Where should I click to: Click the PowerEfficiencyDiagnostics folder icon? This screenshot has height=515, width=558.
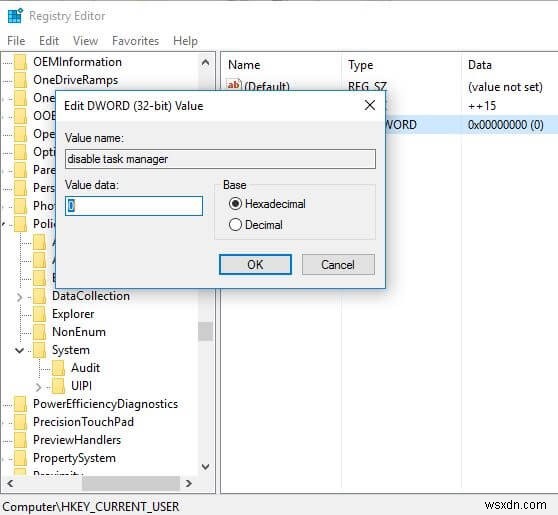20,404
